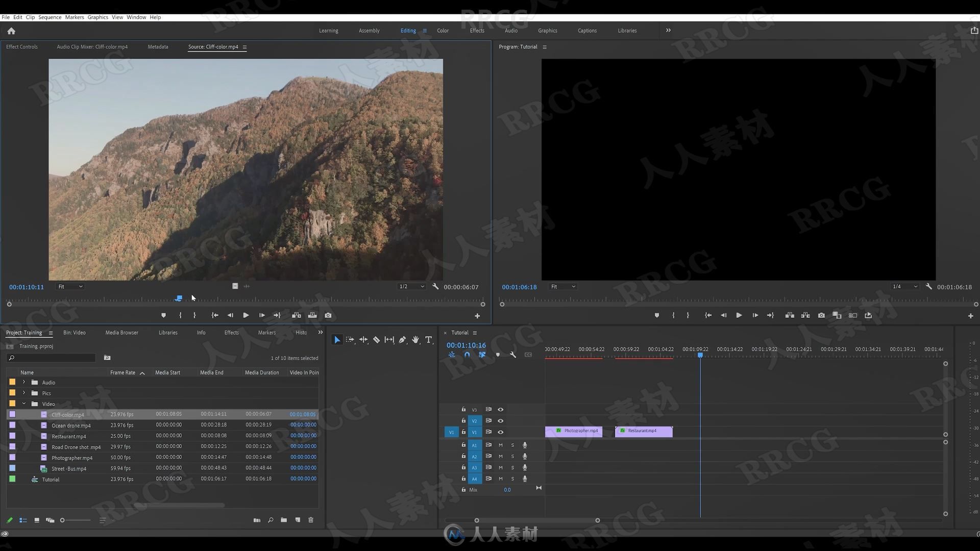Screen dimensions: 980x551
Task: Toggle V3 track output eye
Action: (501, 410)
